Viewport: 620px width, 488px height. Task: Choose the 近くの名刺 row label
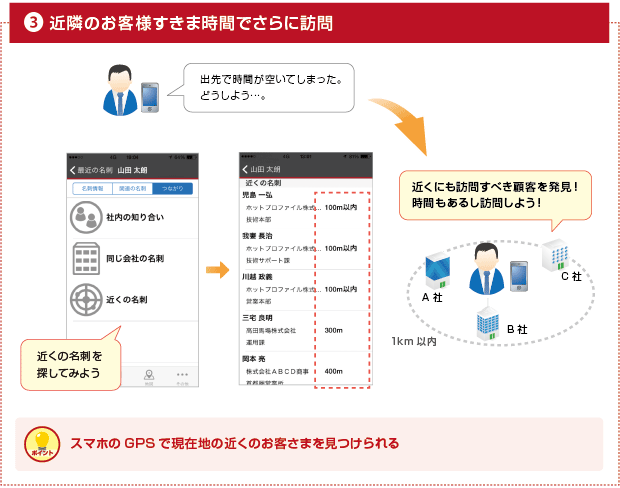pyautogui.click(x=127, y=299)
